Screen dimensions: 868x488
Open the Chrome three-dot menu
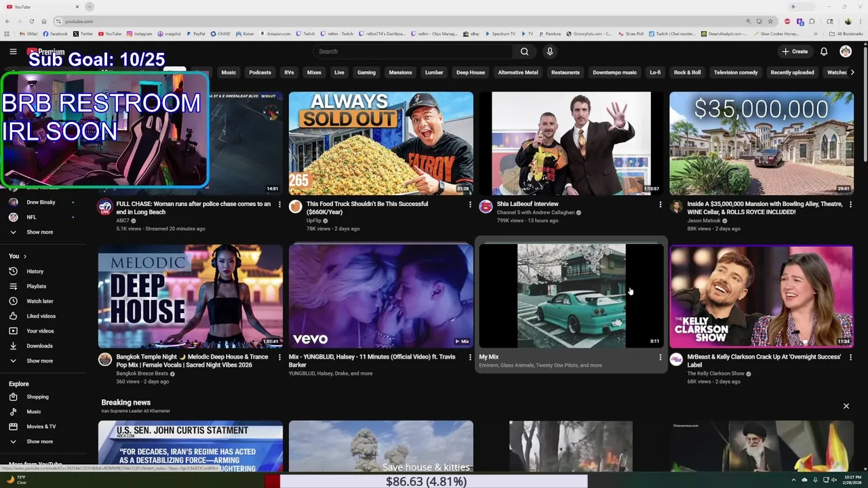click(x=859, y=21)
